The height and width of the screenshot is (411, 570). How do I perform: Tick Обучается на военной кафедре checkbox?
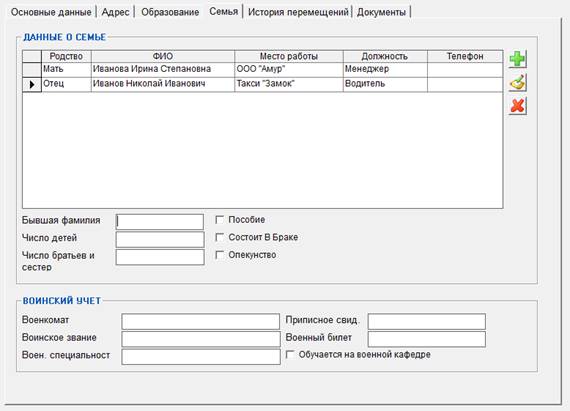(x=290, y=354)
